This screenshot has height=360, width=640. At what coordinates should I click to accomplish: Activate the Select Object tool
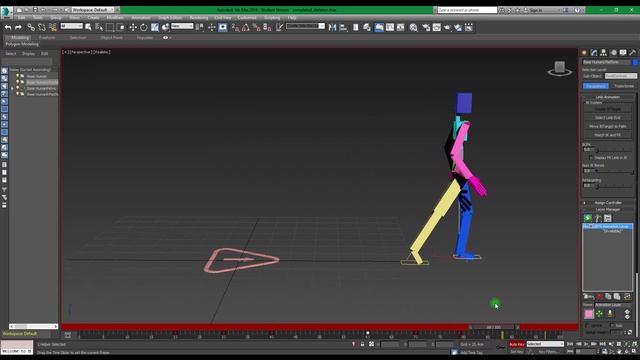[x=88, y=27]
